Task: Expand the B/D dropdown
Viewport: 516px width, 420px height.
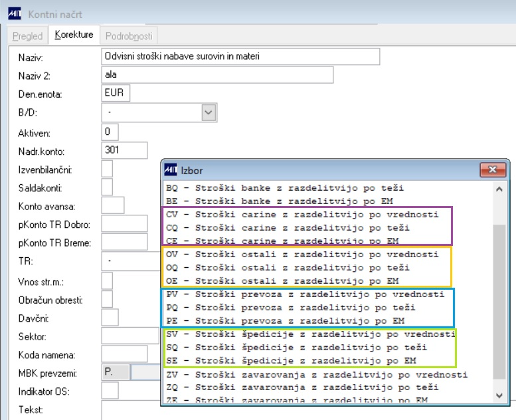Action: click(x=209, y=113)
